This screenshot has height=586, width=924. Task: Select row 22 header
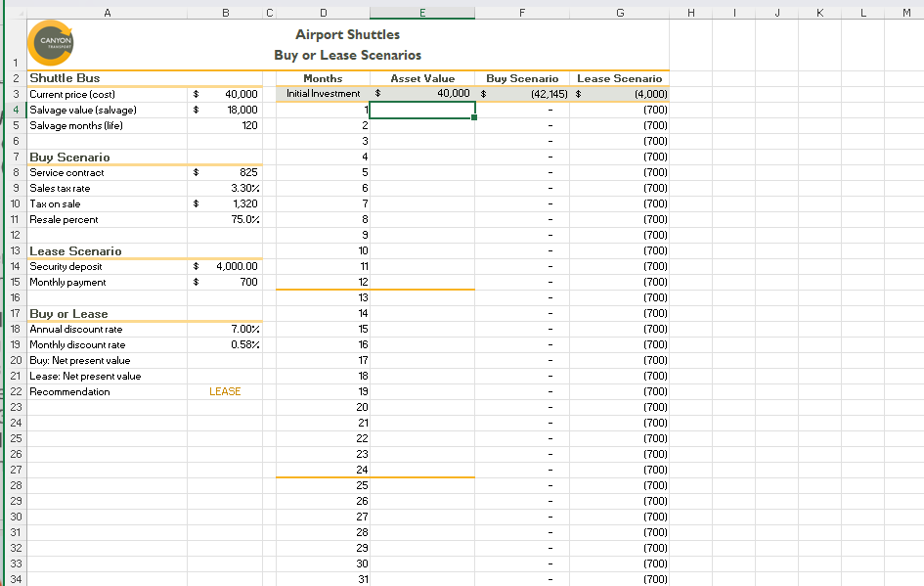click(15, 391)
